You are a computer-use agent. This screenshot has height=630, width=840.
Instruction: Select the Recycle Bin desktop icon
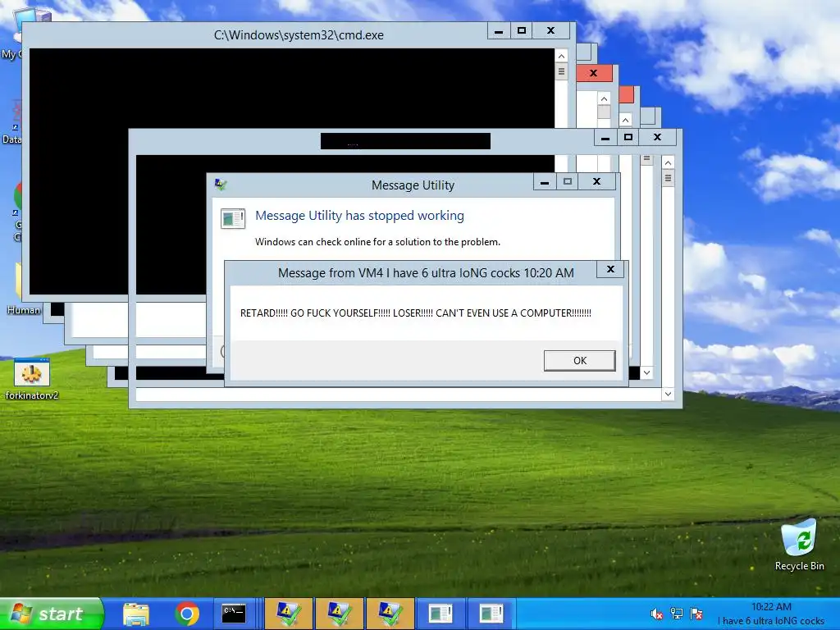(x=799, y=545)
